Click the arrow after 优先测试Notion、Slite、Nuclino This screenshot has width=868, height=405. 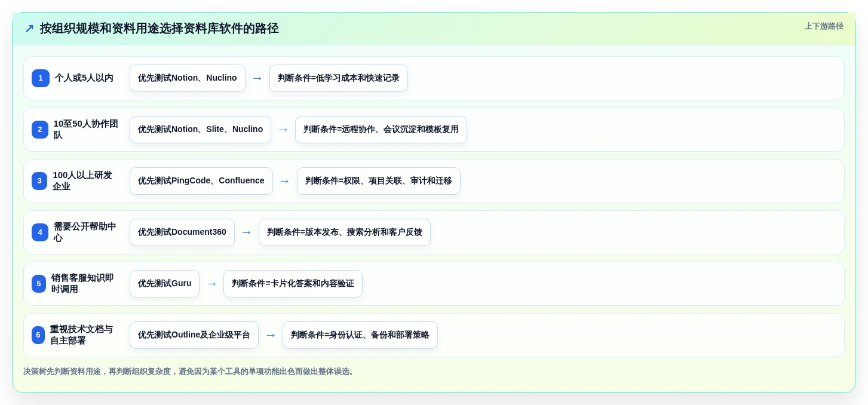[283, 130]
